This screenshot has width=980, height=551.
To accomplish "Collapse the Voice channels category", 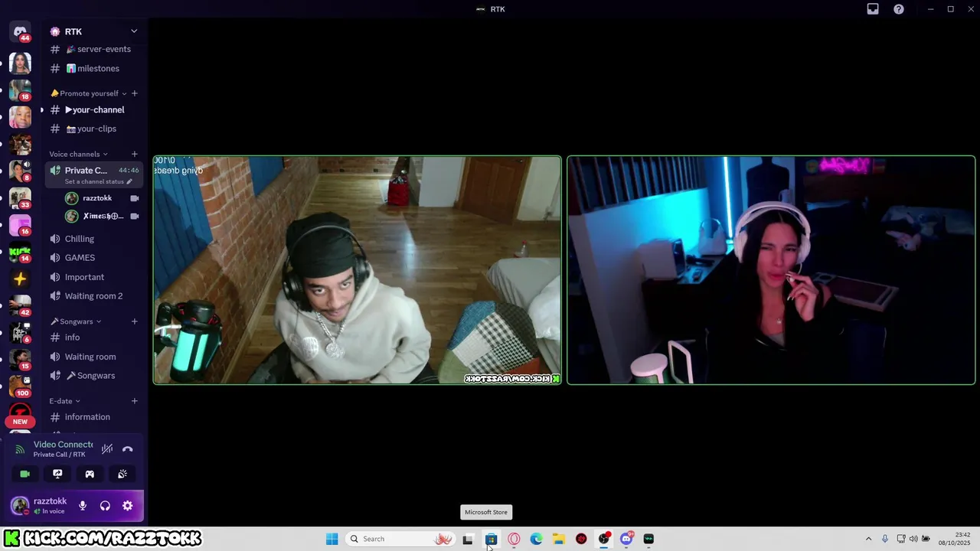I will [78, 154].
